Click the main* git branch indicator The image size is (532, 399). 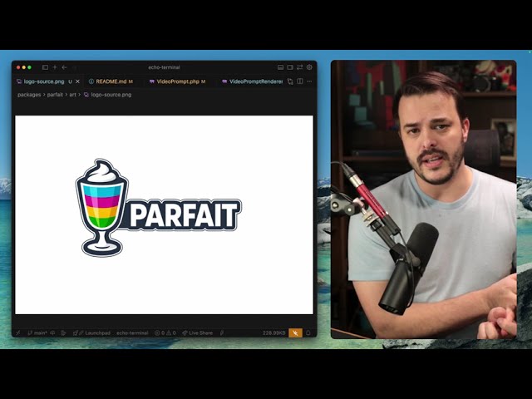(37, 332)
